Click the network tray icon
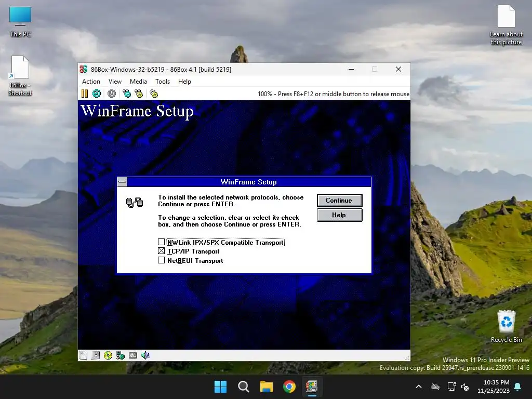532x399 pixels. [x=451, y=387]
